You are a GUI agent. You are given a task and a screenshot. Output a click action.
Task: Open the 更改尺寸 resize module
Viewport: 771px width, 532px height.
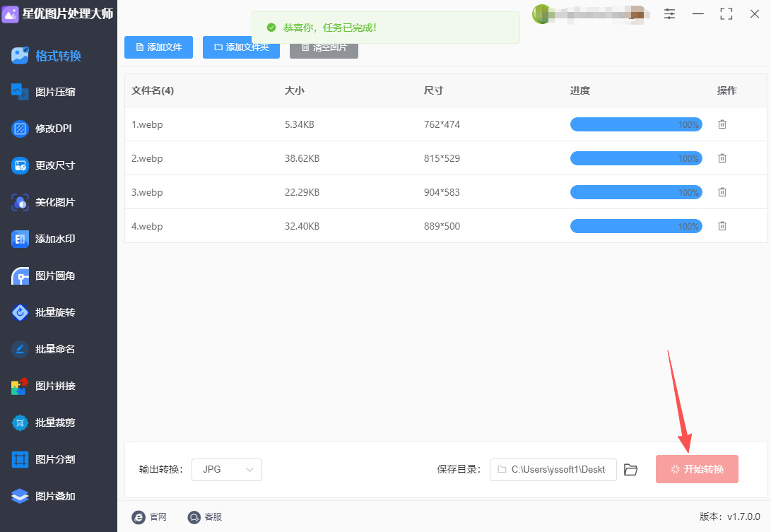point(43,166)
